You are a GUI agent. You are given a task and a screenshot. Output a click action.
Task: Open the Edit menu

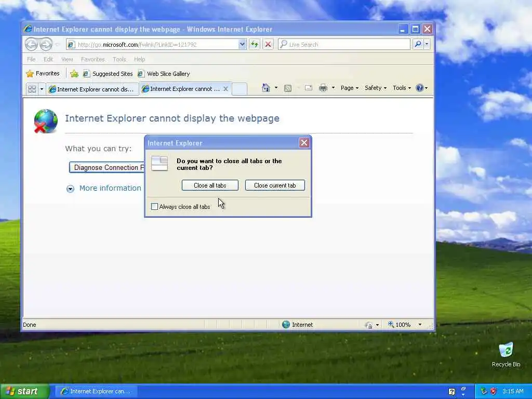point(48,59)
